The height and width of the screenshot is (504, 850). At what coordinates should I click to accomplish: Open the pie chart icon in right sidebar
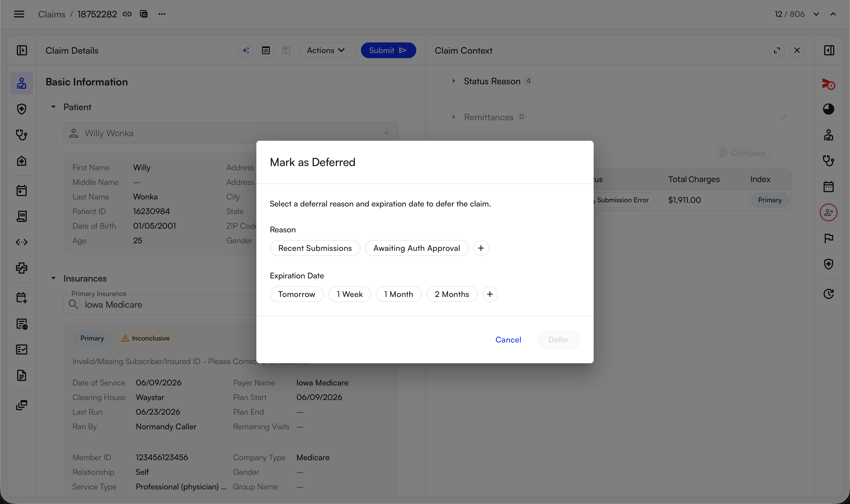tap(828, 109)
